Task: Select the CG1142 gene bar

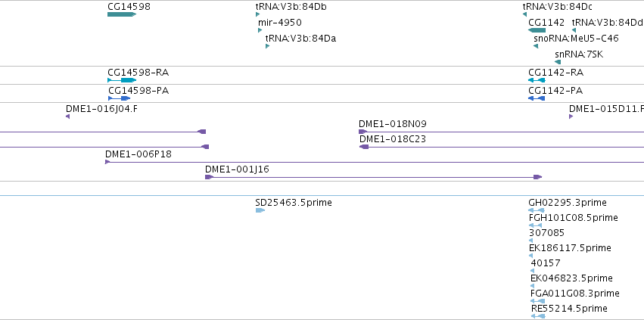Action: tap(537, 30)
